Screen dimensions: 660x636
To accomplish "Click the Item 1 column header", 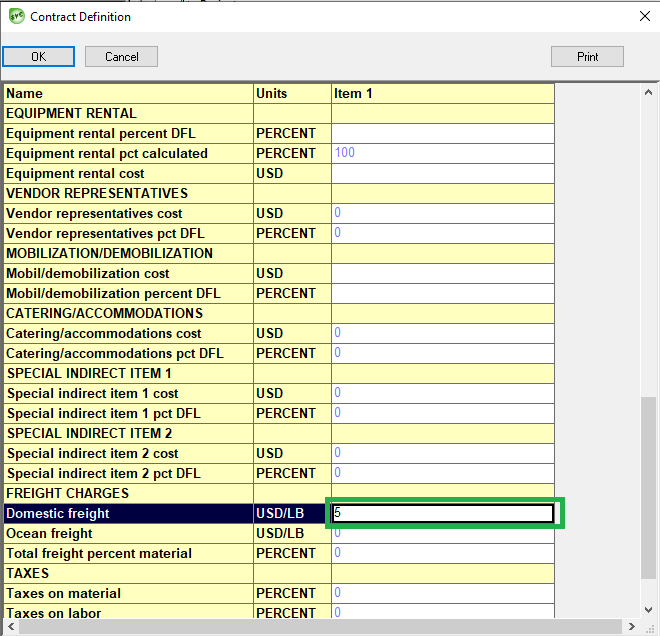I will (443, 93).
